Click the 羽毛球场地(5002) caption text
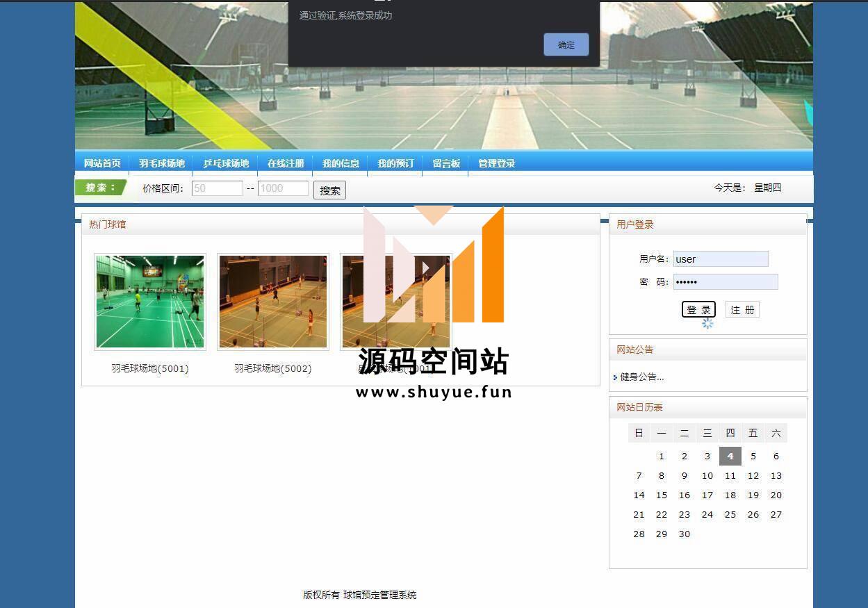868x608 pixels. 273,368
